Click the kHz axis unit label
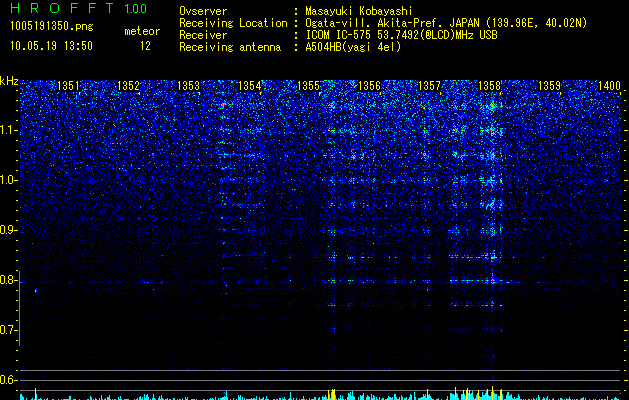Viewport: 629px width, 400px height. pos(9,81)
